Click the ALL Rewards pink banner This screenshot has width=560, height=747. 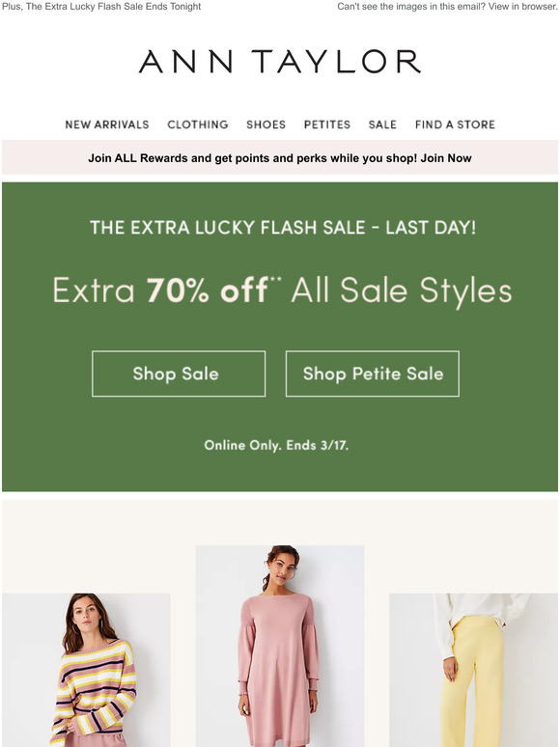(280, 157)
